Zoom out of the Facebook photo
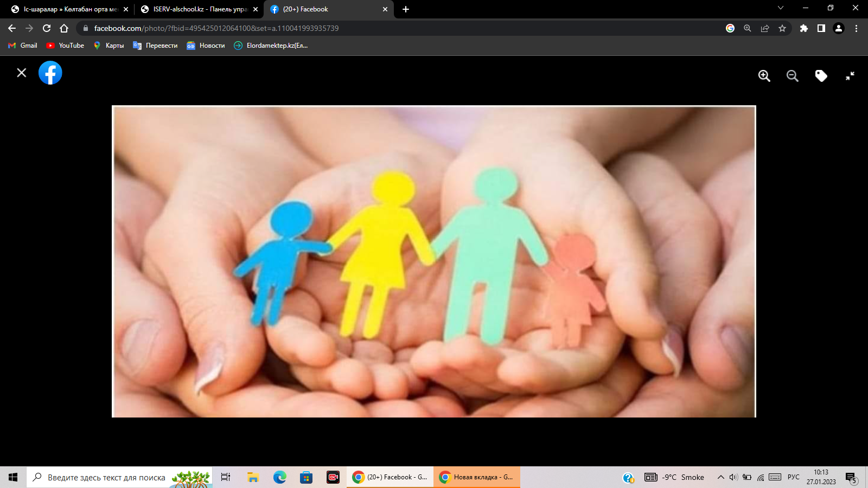The width and height of the screenshot is (868, 488). tap(792, 76)
